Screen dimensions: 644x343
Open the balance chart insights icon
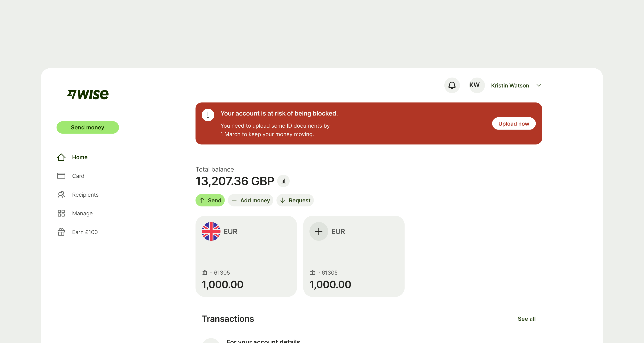point(283,181)
